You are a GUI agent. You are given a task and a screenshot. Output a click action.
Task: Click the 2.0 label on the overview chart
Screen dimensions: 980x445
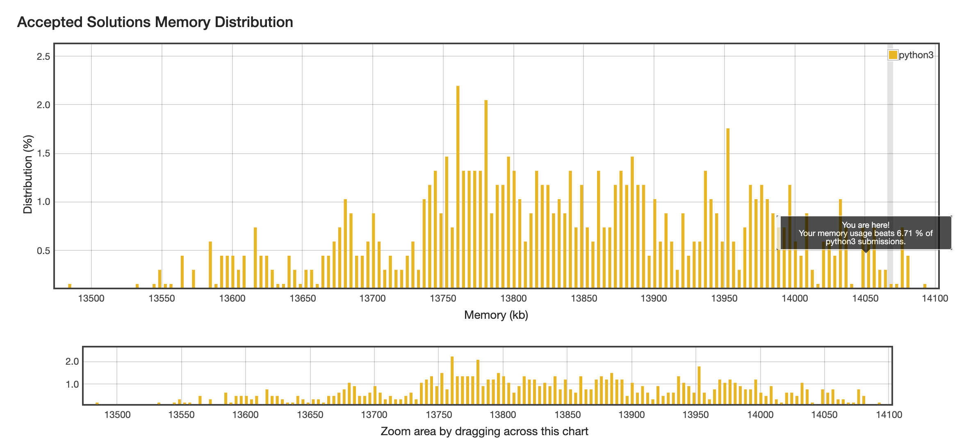point(72,361)
